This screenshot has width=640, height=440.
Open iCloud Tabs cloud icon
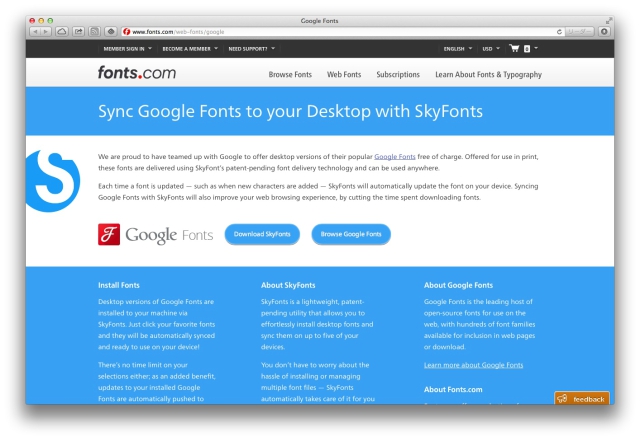tap(62, 32)
